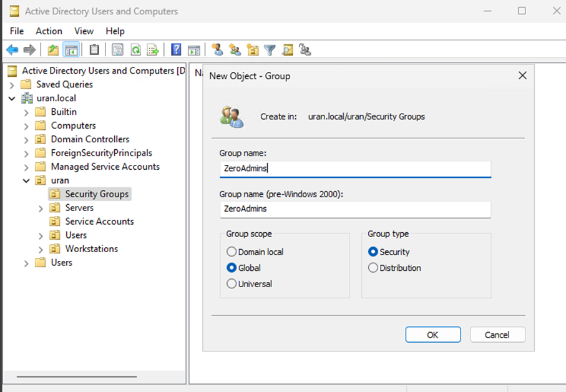
Task: Select Workstations in the tree
Action: pyautogui.click(x=91, y=248)
